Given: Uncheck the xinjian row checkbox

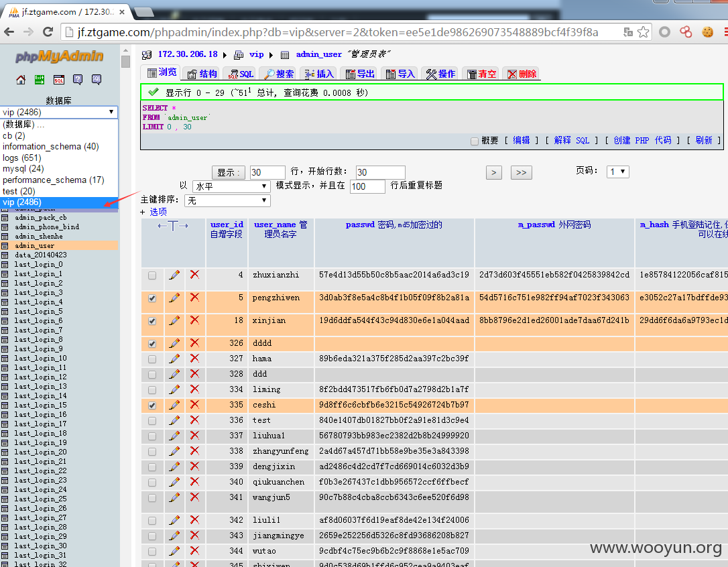Looking at the screenshot, I should point(151,321).
